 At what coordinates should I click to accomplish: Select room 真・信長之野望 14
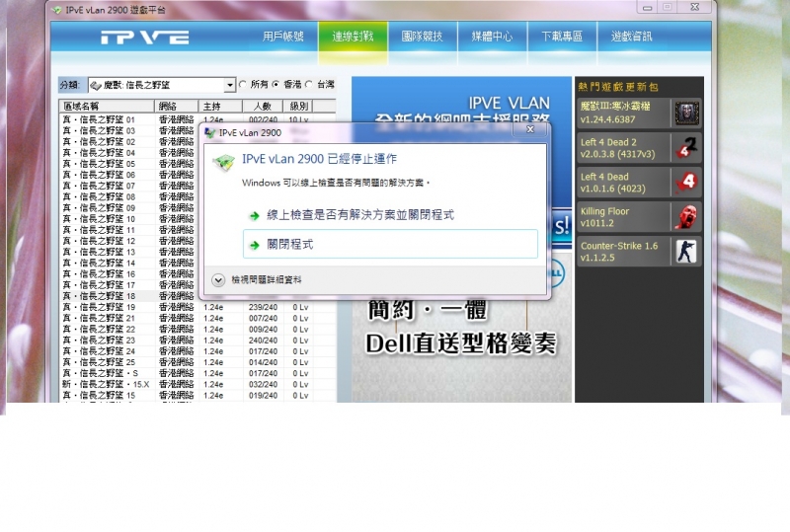99,263
